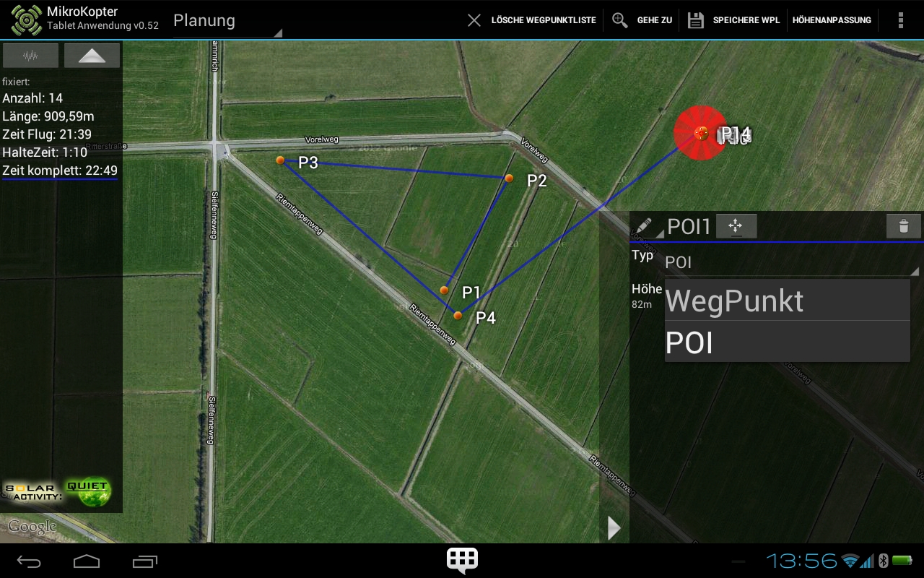Viewport: 924px width, 578px height.
Task: Collapse the info panel with up arrow
Action: (92, 56)
